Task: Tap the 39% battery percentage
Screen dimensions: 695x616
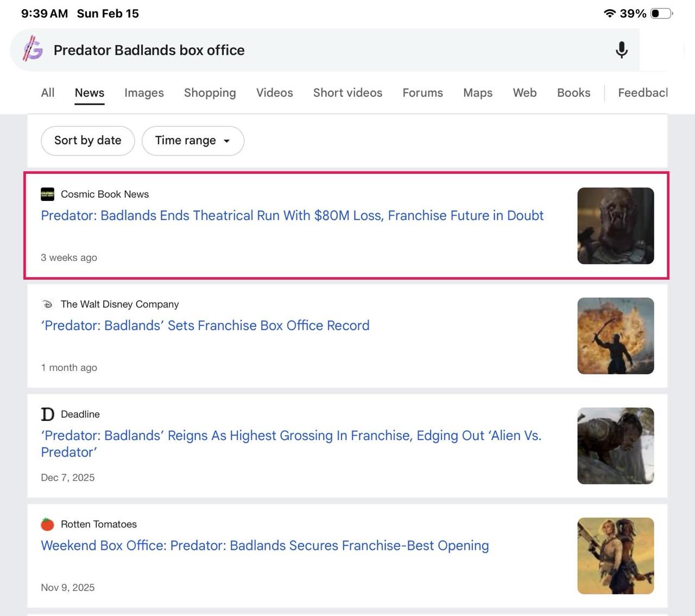Action: click(x=633, y=14)
